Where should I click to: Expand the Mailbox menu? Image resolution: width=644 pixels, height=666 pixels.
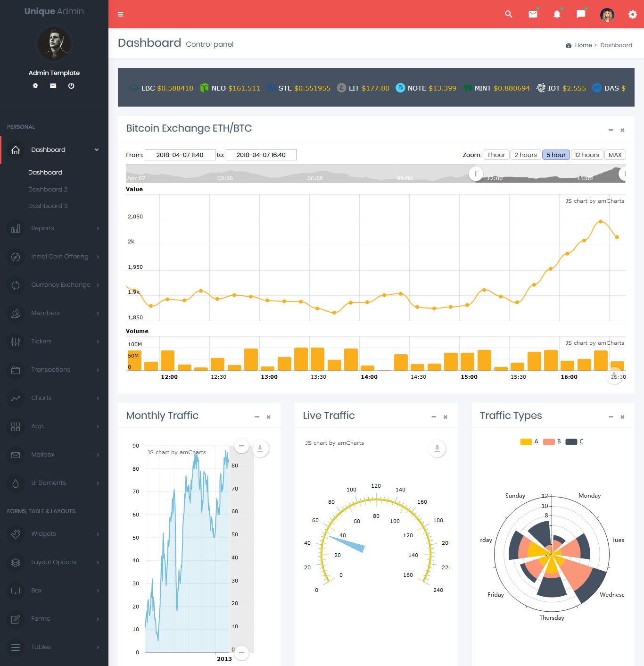tap(98, 455)
